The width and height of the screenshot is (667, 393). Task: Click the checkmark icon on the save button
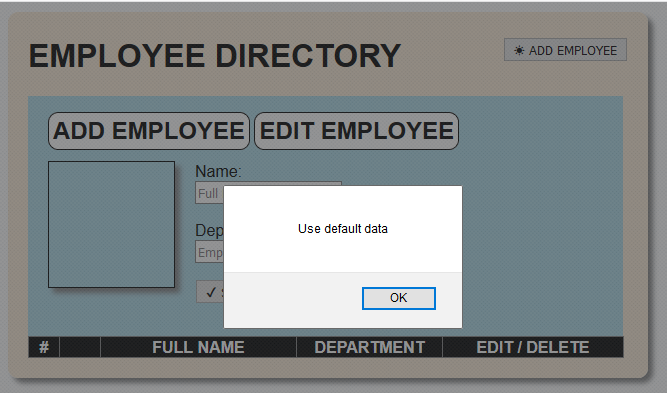click(x=211, y=292)
